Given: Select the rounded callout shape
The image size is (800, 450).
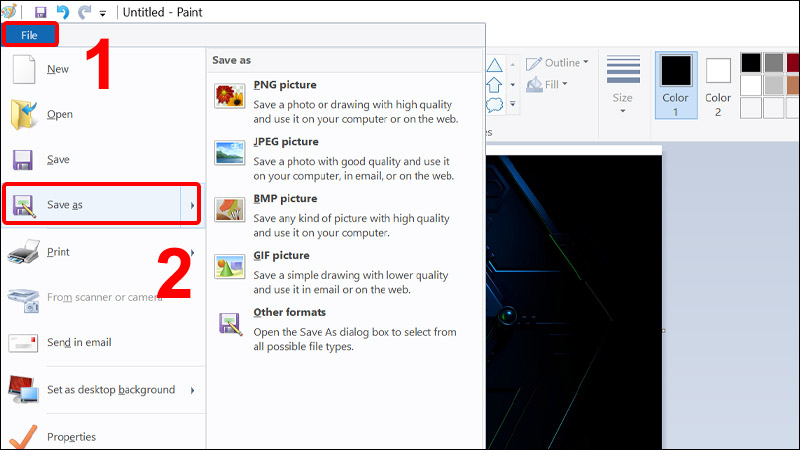Looking at the screenshot, I should tap(494, 105).
